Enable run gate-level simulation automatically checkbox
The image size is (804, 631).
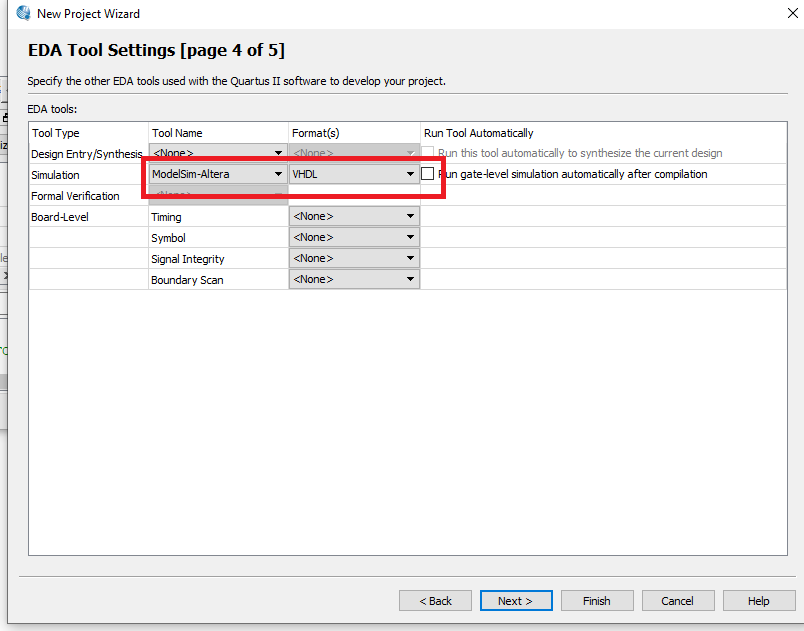(427, 174)
